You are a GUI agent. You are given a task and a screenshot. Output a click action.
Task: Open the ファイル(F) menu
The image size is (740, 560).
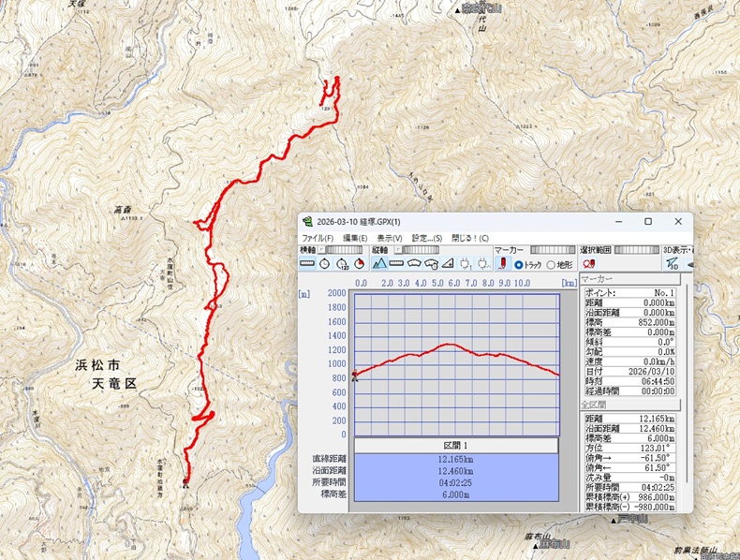(318, 238)
